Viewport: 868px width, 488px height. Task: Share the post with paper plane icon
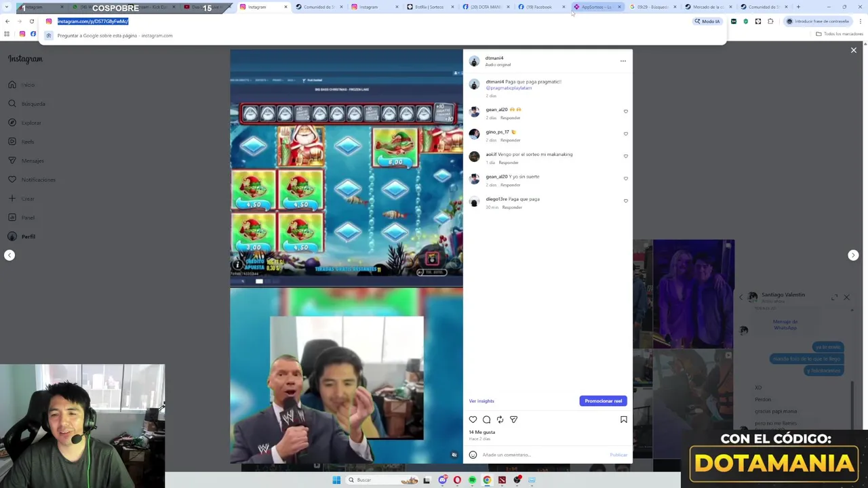(513, 420)
